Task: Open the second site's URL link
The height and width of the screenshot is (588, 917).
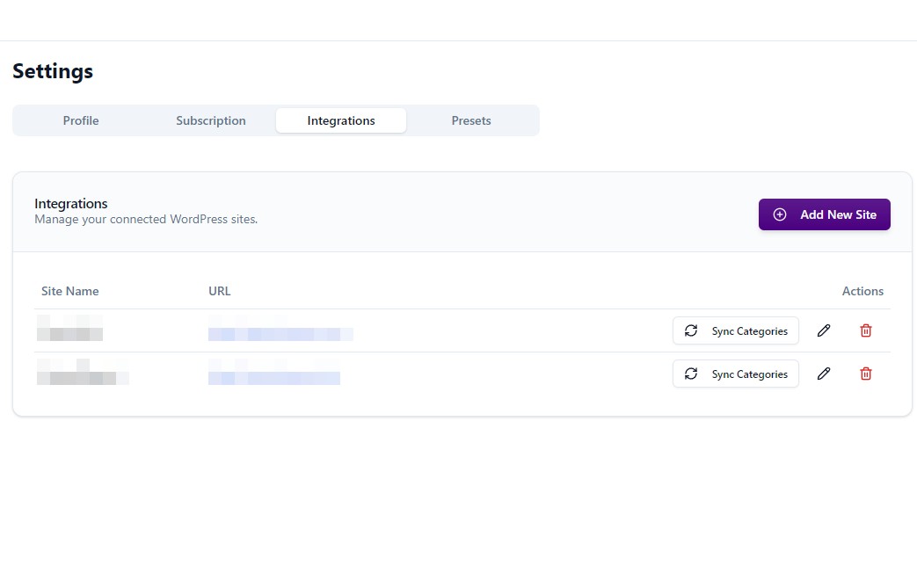Action: click(274, 377)
